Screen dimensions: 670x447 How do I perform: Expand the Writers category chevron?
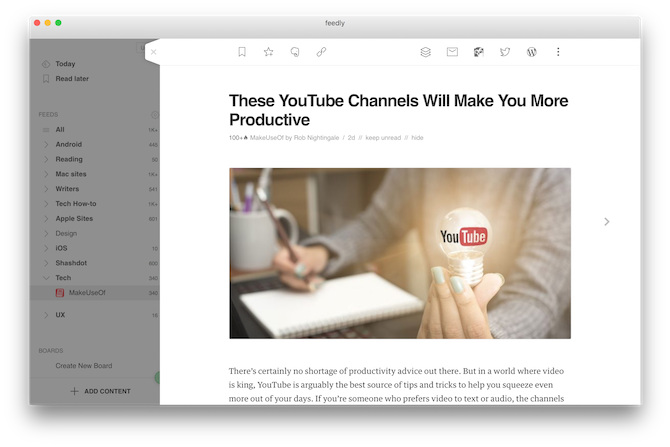click(x=46, y=189)
